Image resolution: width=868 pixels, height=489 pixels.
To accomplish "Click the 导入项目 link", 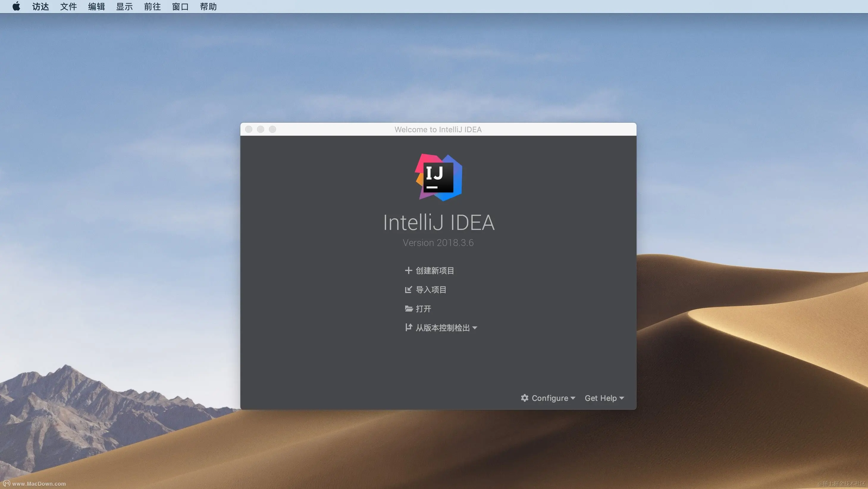I will pos(431,290).
